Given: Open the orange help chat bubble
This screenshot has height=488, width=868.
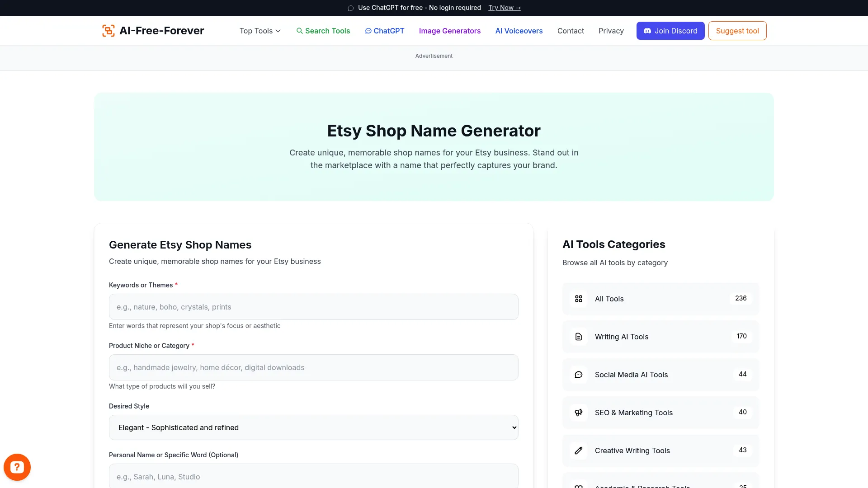Looking at the screenshot, I should [17, 467].
